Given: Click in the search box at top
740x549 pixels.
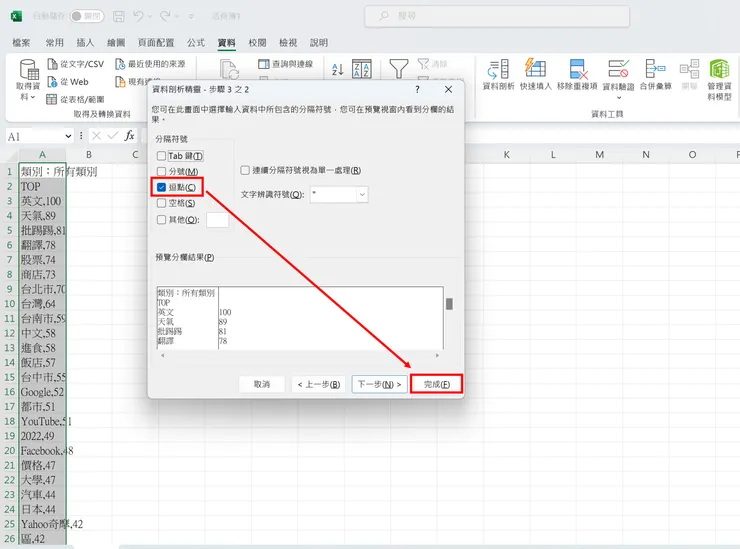Looking at the screenshot, I should pos(497,16).
